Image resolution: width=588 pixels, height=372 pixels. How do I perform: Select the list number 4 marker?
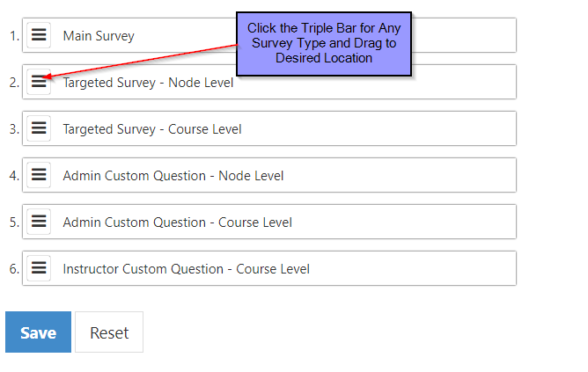14,176
